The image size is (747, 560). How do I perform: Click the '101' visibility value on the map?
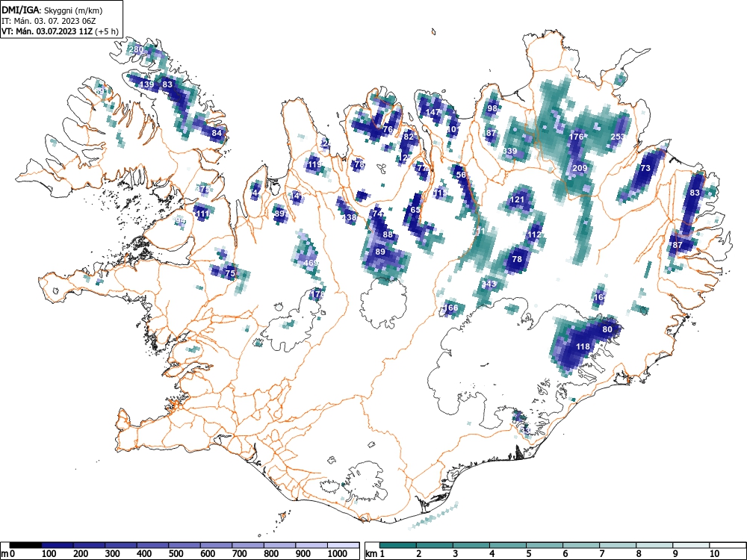pyautogui.click(x=453, y=129)
